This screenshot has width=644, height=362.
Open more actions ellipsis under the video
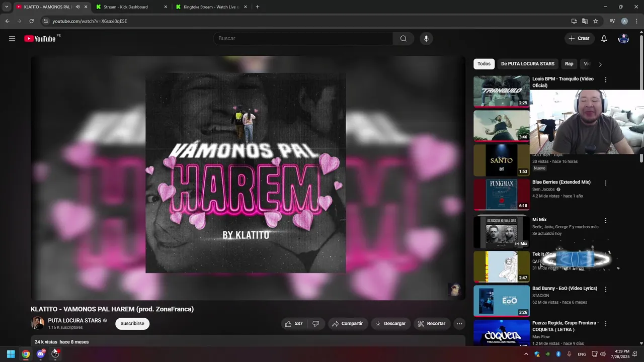point(459,324)
